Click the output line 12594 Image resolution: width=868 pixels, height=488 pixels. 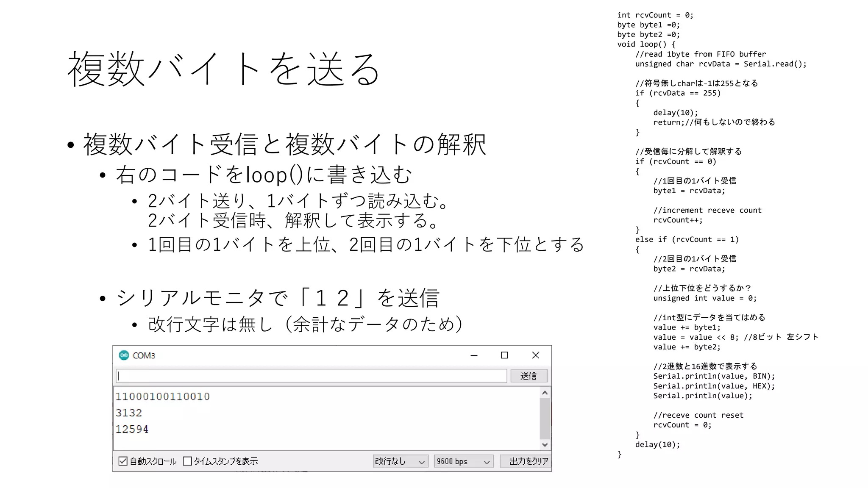(132, 429)
